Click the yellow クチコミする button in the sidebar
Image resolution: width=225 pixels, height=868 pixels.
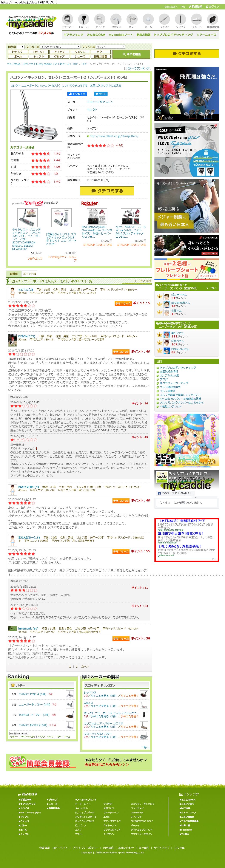click(x=186, y=54)
